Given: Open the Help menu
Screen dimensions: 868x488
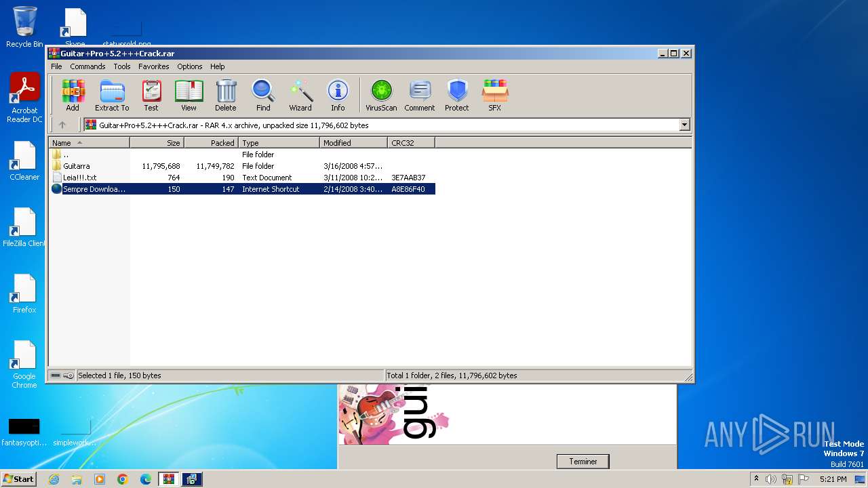Looking at the screenshot, I should [x=217, y=66].
